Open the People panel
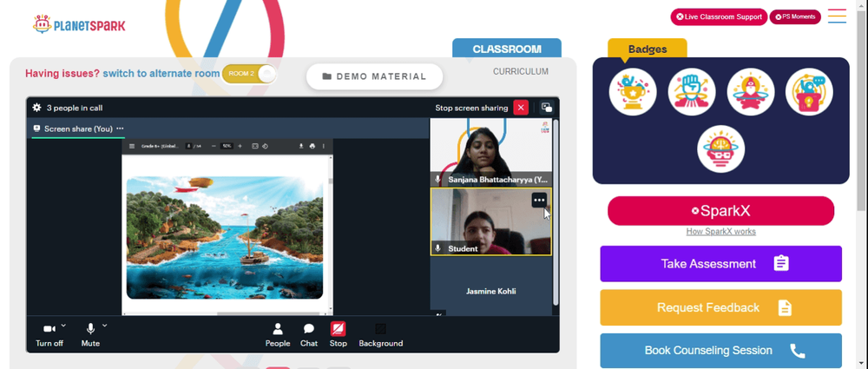 [278, 334]
